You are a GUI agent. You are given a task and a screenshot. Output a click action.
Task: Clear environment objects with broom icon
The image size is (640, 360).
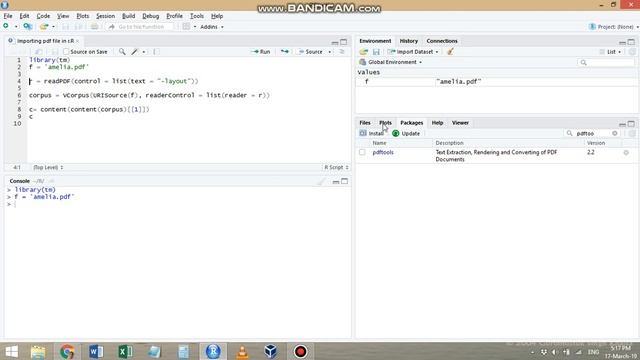click(x=450, y=51)
